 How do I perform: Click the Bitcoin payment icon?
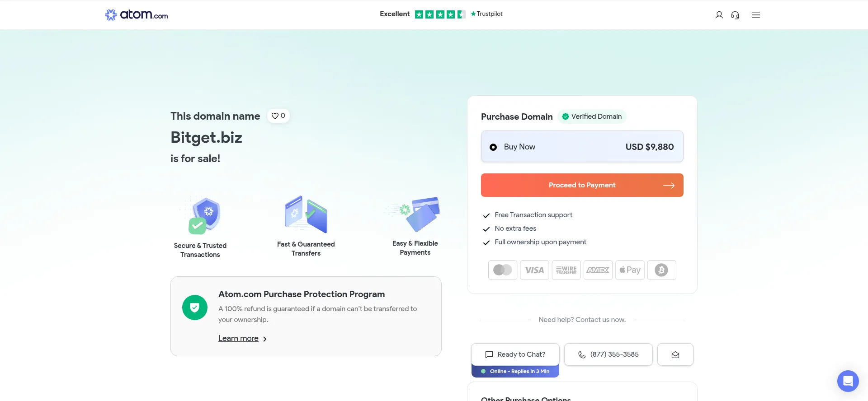[x=661, y=270]
